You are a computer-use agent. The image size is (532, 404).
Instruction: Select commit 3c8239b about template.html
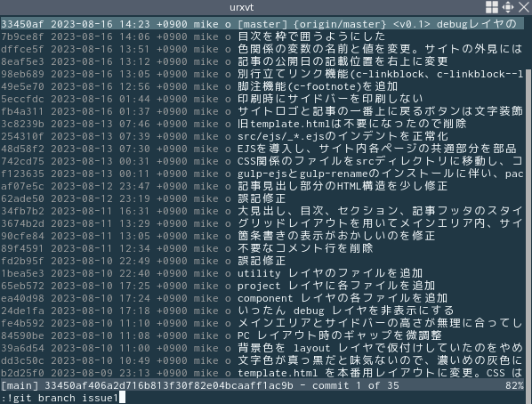(262, 124)
